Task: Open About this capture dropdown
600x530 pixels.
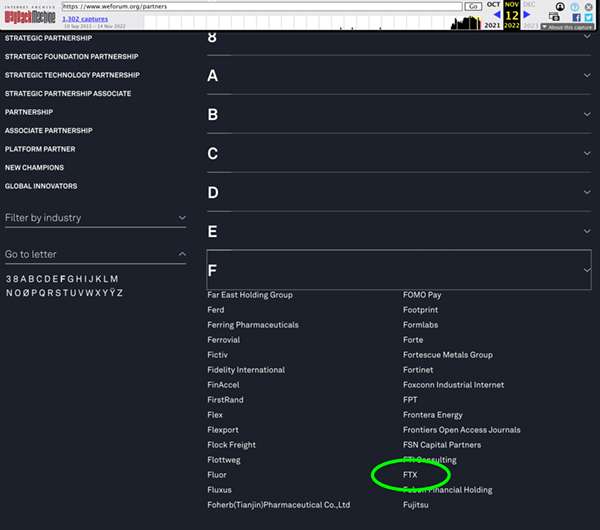Action: click(x=567, y=27)
